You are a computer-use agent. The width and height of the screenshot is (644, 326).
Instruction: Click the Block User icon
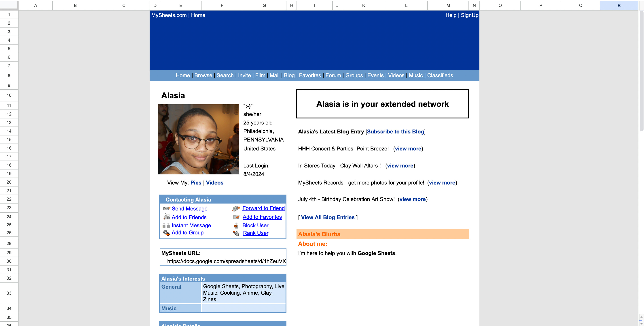coord(236,226)
